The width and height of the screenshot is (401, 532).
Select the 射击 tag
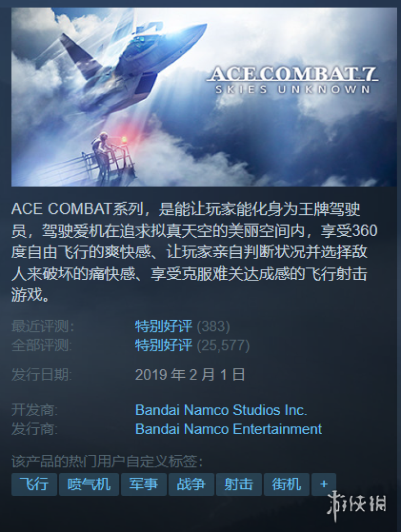pyautogui.click(x=239, y=484)
